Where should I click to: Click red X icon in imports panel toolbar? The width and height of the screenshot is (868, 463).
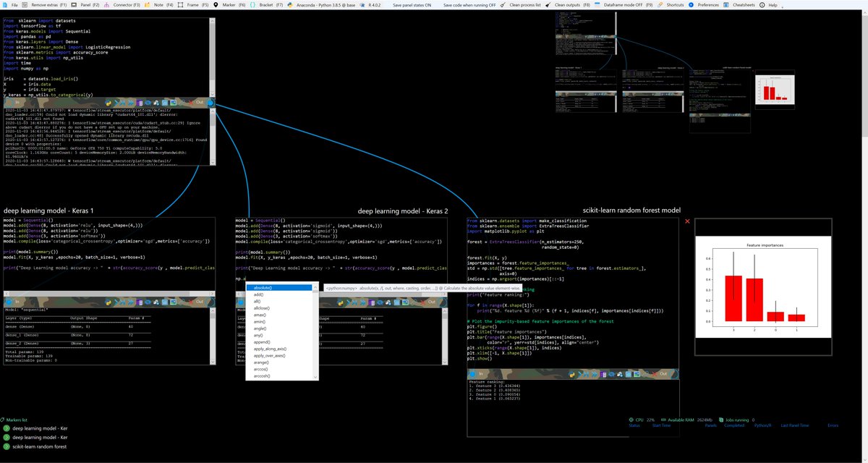(x=190, y=103)
